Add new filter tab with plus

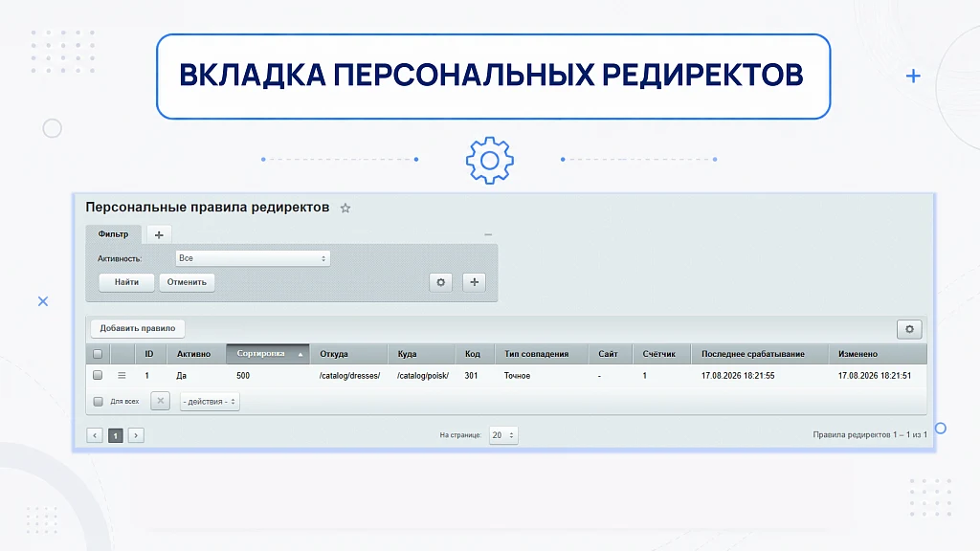[159, 235]
